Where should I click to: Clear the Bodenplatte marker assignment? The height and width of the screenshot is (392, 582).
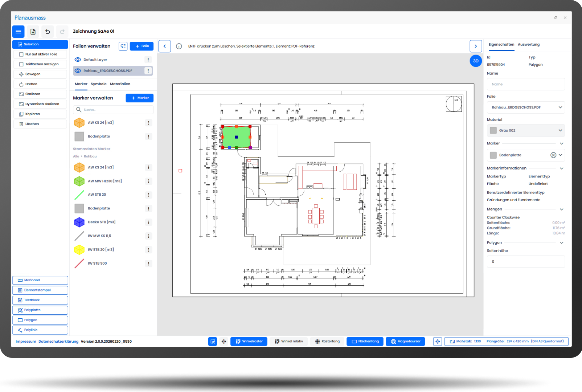(553, 155)
